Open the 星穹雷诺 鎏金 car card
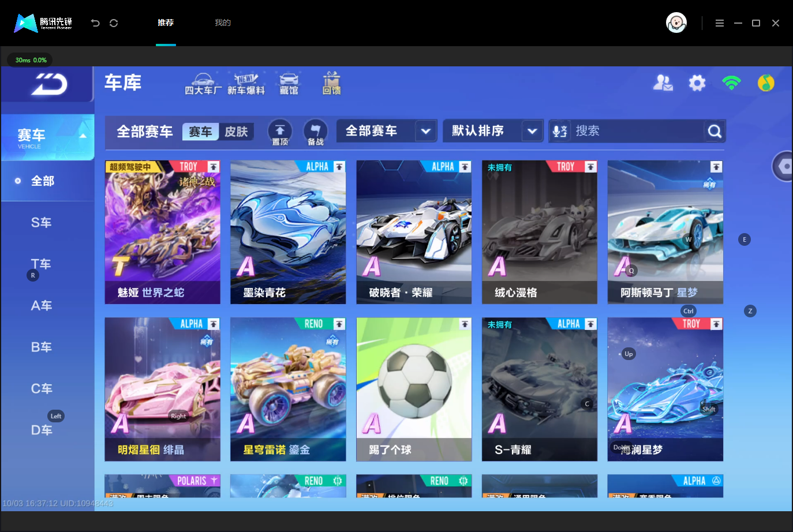The image size is (793, 532). click(x=288, y=389)
